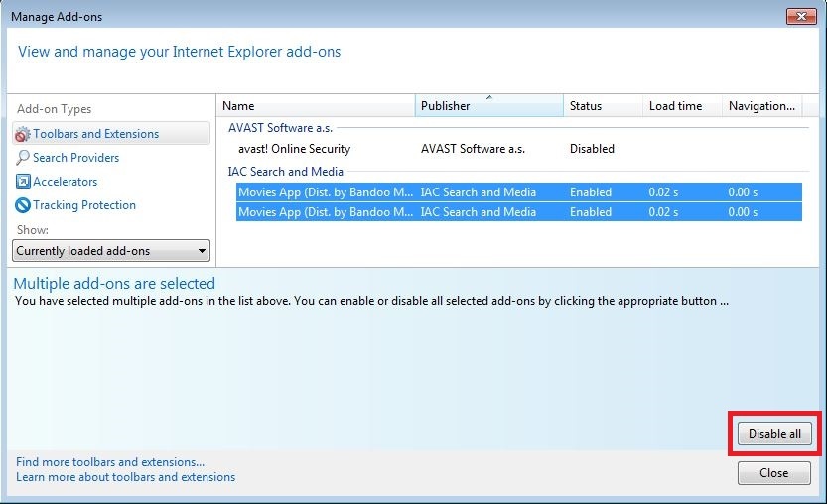Viewport: 827px width, 504px height.
Task: Select the second Movies App add-on row
Action: (519, 212)
